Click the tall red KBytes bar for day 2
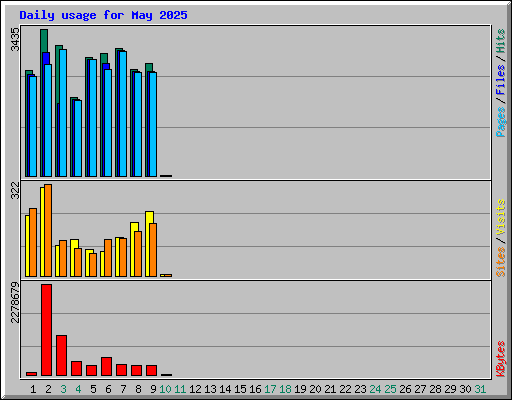 (x=46, y=330)
